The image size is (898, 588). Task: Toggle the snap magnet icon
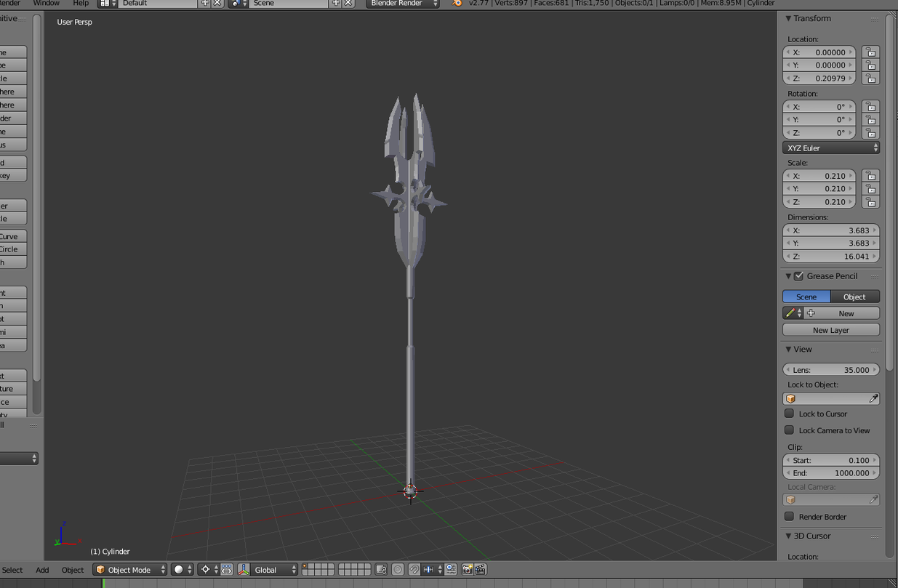[414, 570]
